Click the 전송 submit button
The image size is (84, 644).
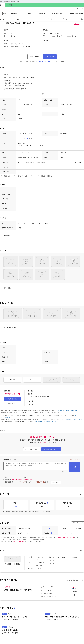pos(75,467)
